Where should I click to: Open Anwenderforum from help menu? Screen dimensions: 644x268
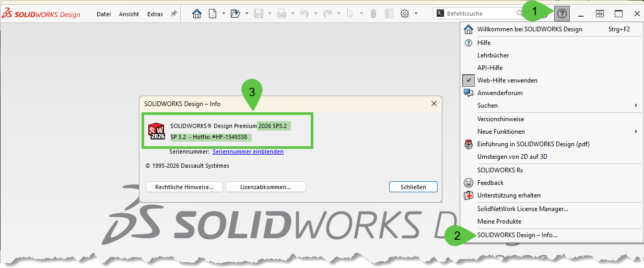pos(551,93)
